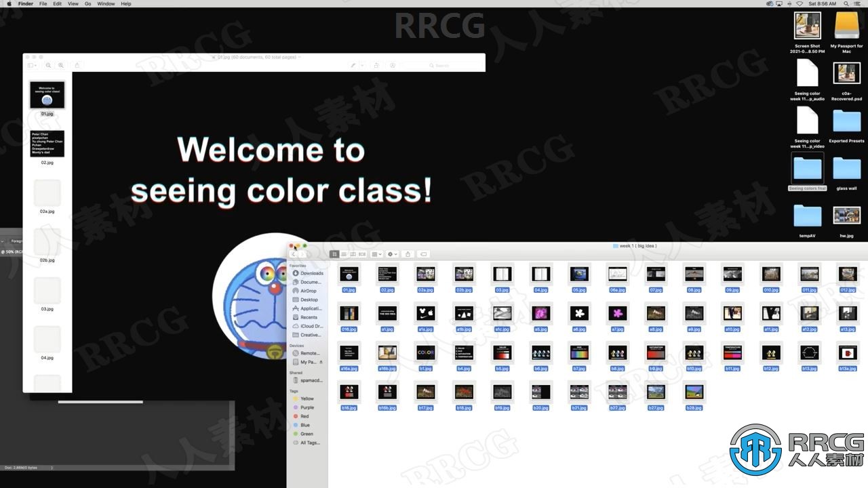Open Downloads in the Finder sidebar

[308, 273]
